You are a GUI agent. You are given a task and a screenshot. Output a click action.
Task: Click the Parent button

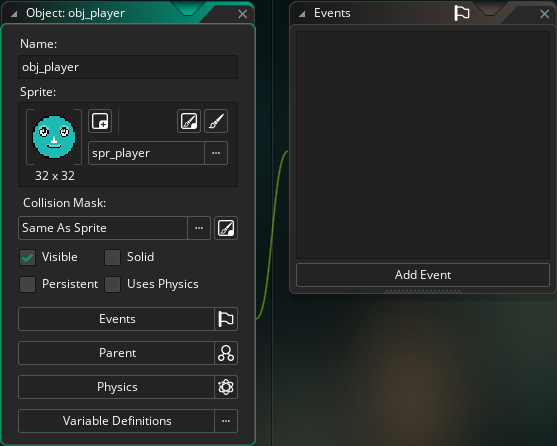pos(117,353)
